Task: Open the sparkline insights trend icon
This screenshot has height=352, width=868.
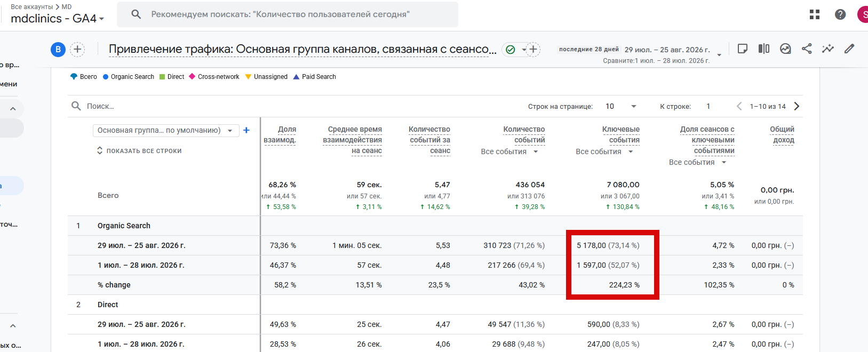Action: pyautogui.click(x=828, y=49)
